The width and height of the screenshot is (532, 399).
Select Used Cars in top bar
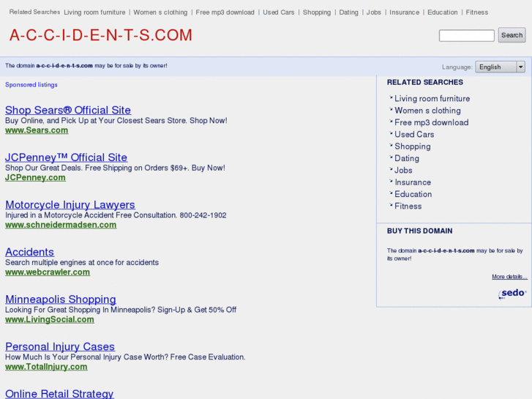coord(279,12)
